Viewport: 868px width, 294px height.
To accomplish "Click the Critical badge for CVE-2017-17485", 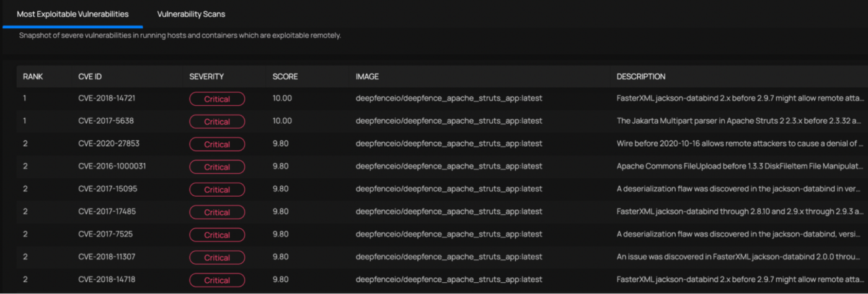I will (217, 212).
